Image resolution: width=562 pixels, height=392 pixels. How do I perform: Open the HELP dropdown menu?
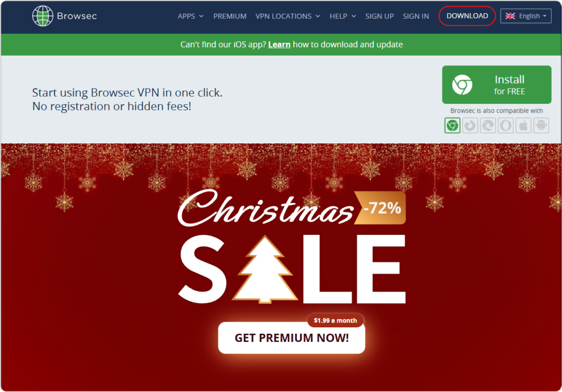342,16
